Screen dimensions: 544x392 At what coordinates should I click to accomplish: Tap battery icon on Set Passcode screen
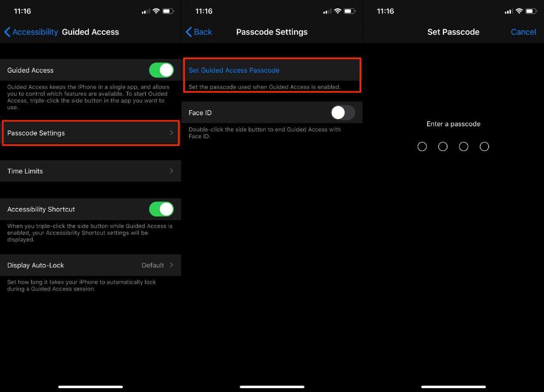531,11
